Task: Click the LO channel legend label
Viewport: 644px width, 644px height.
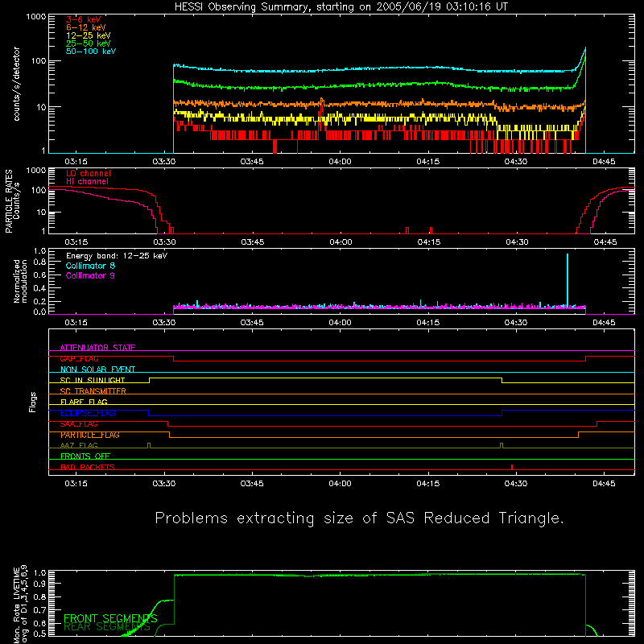Action: [89, 173]
